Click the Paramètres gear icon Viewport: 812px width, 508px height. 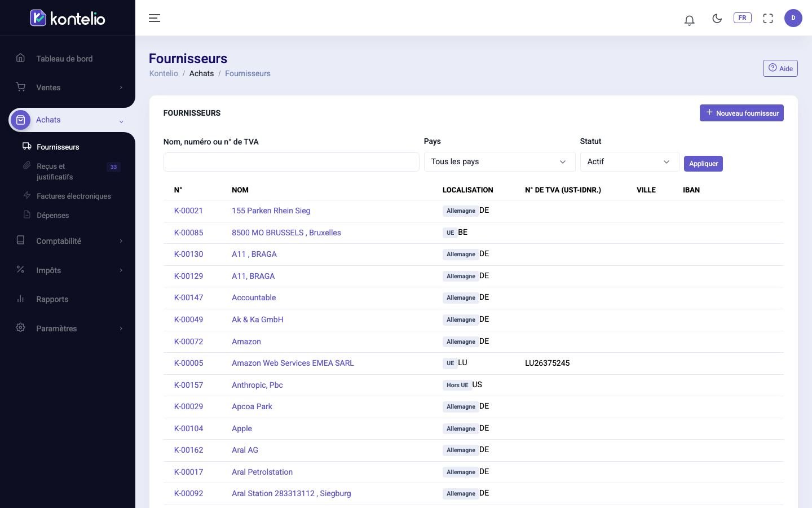click(x=20, y=327)
